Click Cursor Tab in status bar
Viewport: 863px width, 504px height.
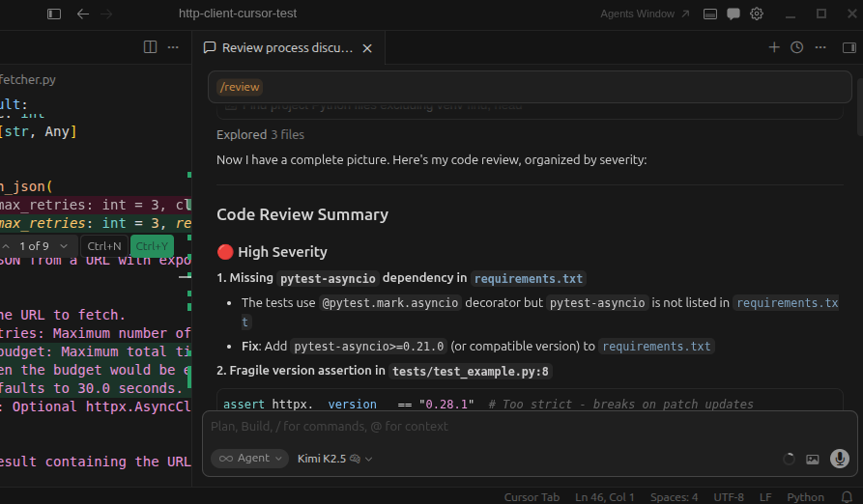(532, 497)
